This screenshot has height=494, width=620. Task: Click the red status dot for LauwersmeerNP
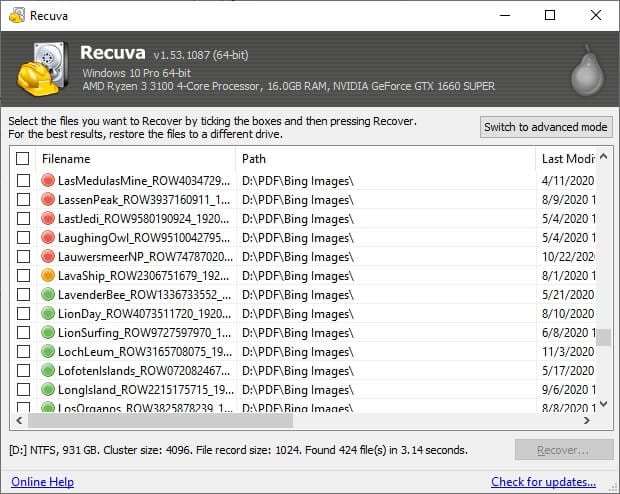point(48,256)
